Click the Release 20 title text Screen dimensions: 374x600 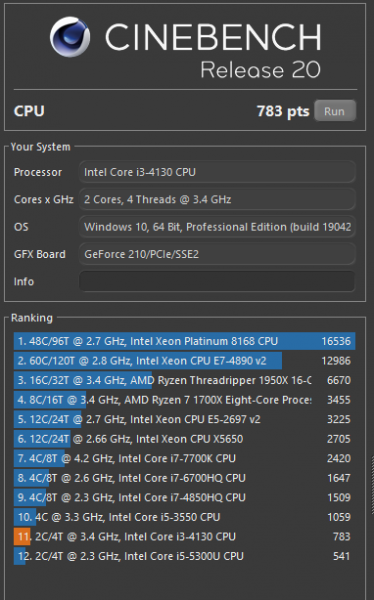(x=260, y=70)
